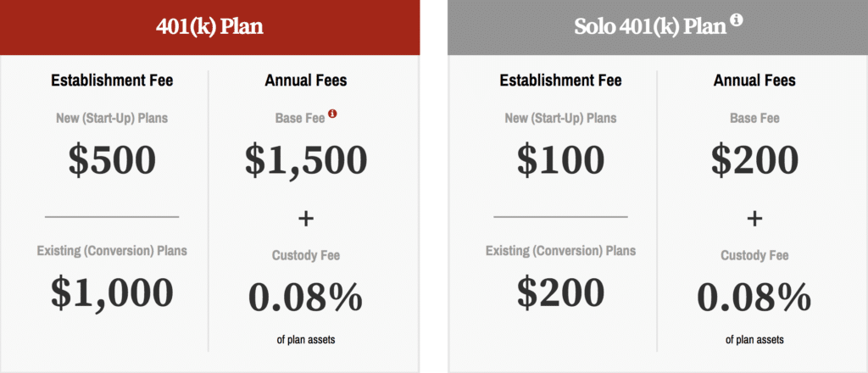Select the gray Solo 401(k) Plan header
The height and width of the screenshot is (373, 868).
658,28
